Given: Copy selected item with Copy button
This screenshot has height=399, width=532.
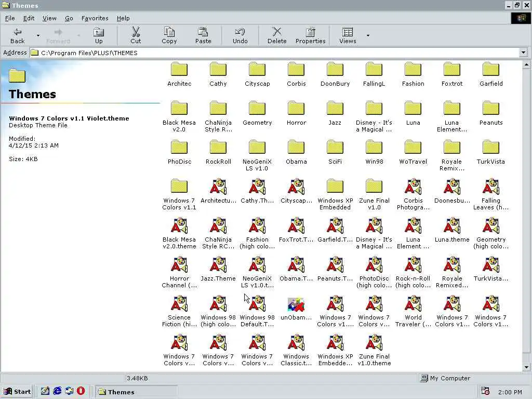Looking at the screenshot, I should tap(169, 36).
